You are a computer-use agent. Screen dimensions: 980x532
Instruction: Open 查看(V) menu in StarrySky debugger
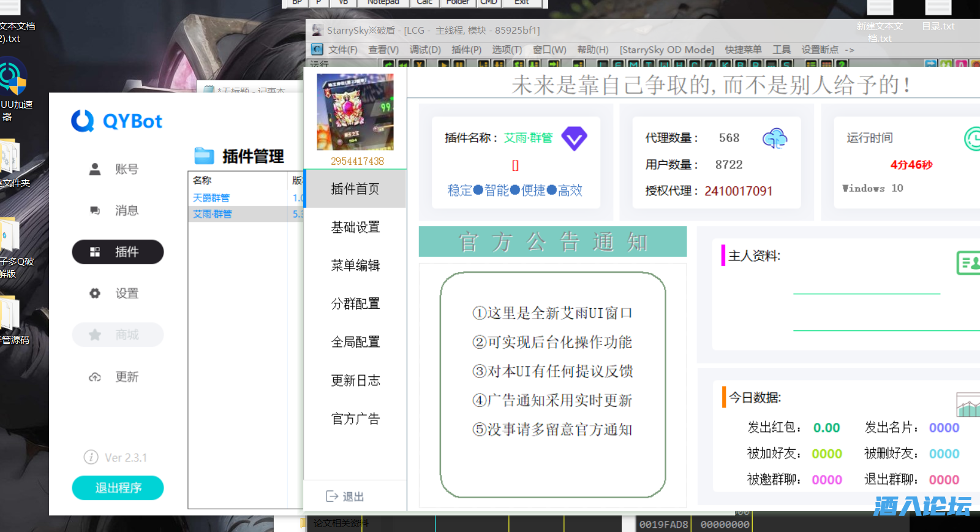pyautogui.click(x=383, y=50)
